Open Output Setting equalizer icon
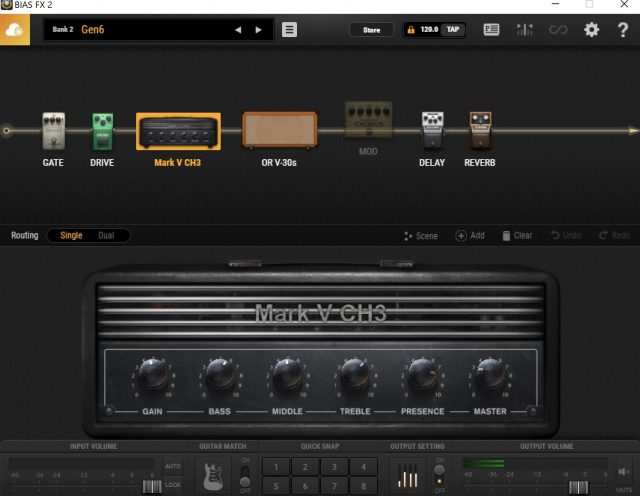Image resolution: width=640 pixels, height=496 pixels. click(408, 476)
